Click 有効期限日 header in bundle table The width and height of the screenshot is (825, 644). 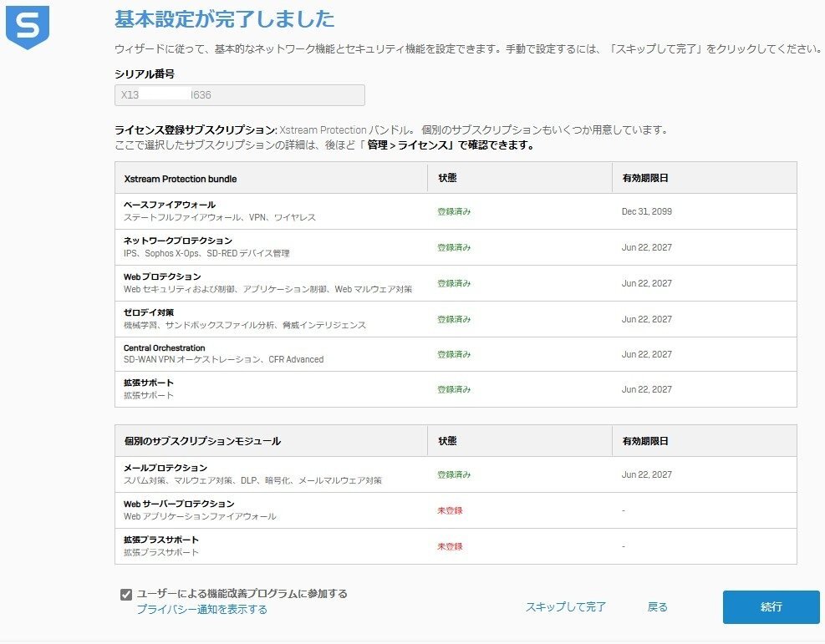pos(645,178)
